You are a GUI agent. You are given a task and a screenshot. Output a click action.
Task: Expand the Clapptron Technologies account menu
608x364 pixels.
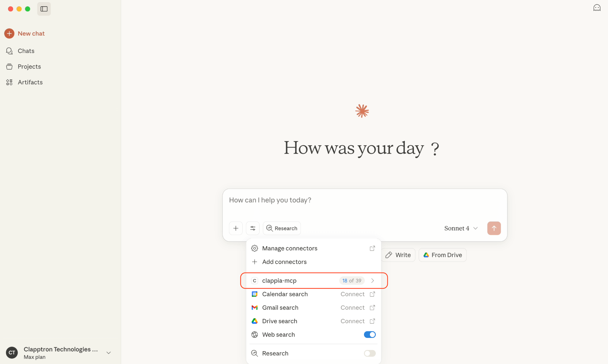(109, 353)
